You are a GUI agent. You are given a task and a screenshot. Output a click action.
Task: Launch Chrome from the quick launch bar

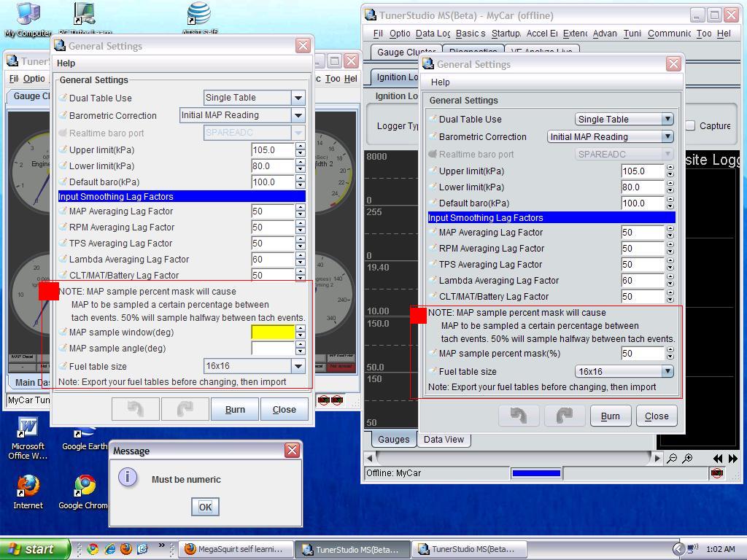(x=93, y=549)
